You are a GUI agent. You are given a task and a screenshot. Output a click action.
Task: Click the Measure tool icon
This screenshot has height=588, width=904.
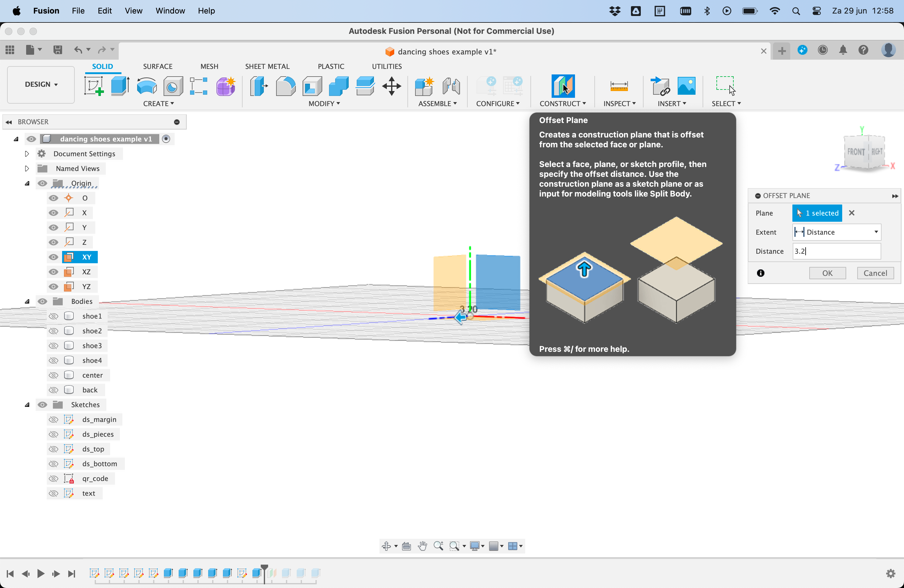pyautogui.click(x=619, y=86)
